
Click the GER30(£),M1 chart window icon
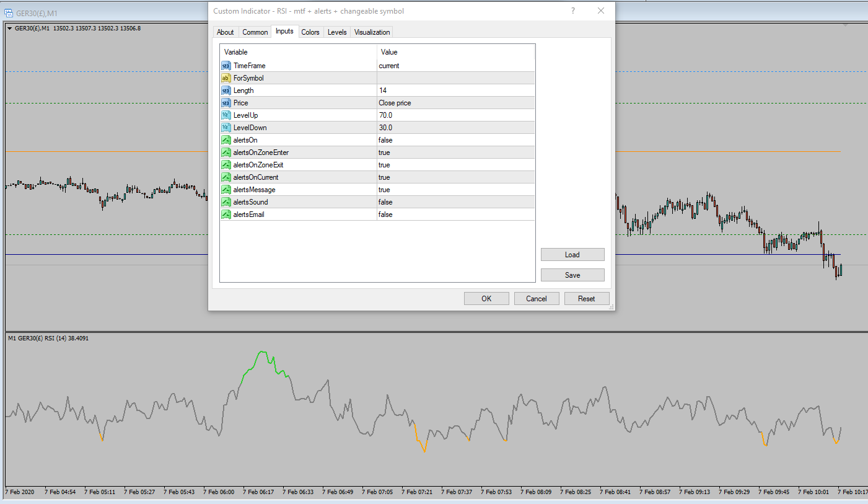(x=9, y=13)
